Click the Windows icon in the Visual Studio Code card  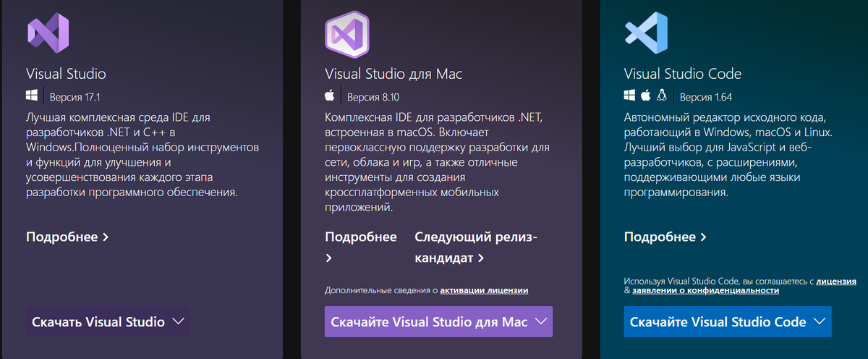point(629,95)
